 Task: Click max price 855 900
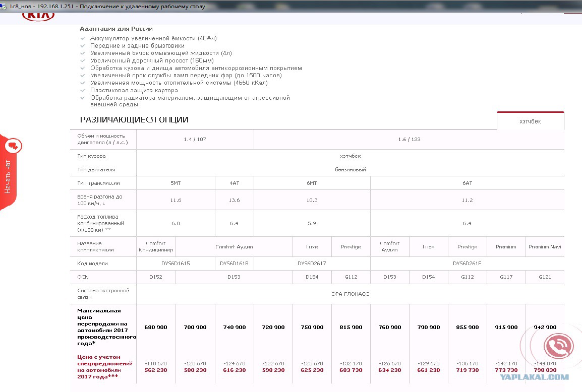[x=468, y=327]
